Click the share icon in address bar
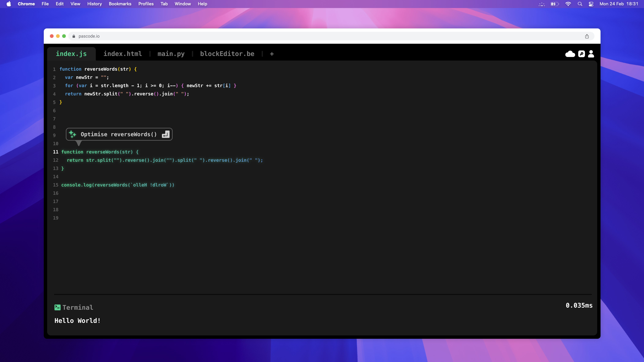This screenshot has width=644, height=362. click(x=587, y=36)
